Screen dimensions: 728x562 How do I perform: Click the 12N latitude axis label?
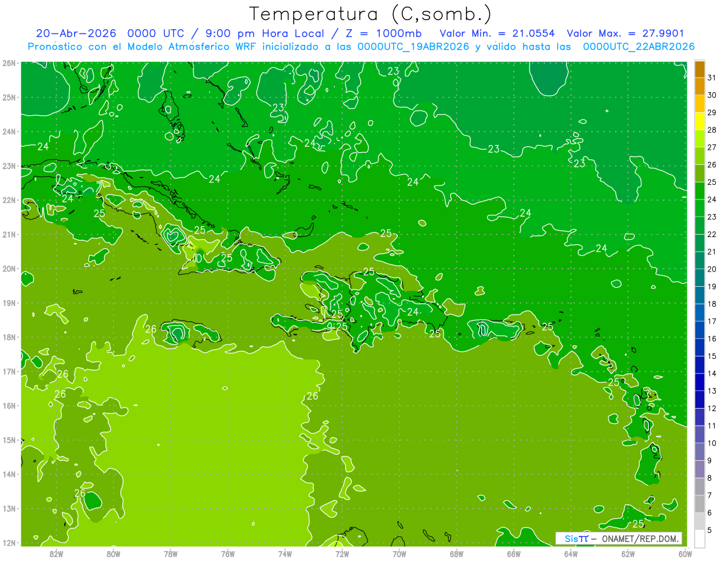click(x=8, y=543)
